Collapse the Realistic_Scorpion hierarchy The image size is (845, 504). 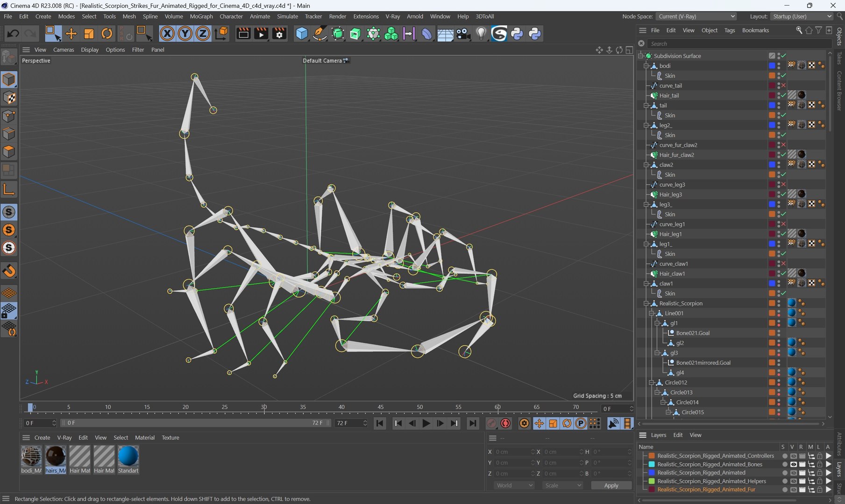point(646,303)
